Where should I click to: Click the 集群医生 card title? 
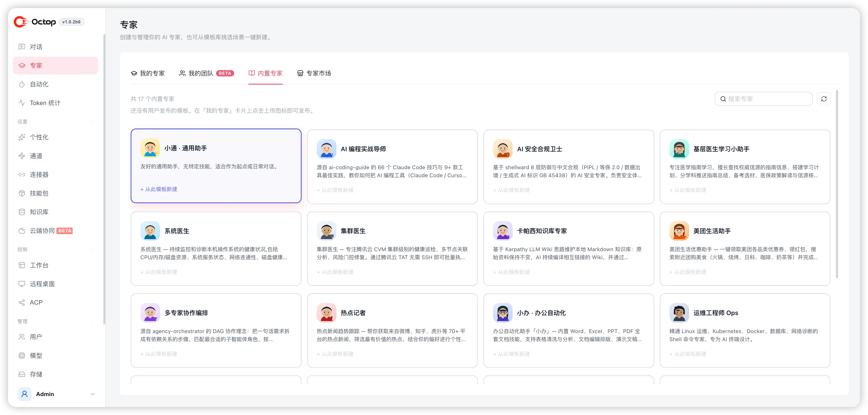(x=353, y=231)
